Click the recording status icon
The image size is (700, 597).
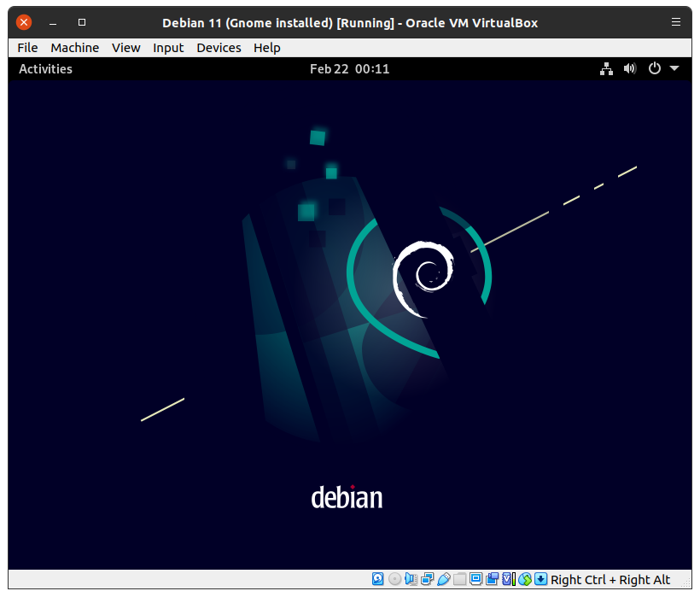pyautogui.click(x=492, y=579)
